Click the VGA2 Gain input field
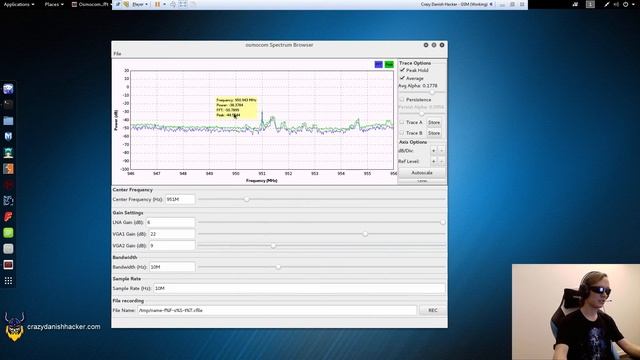Viewport: 640px width, 360px height. pyautogui.click(x=172, y=246)
